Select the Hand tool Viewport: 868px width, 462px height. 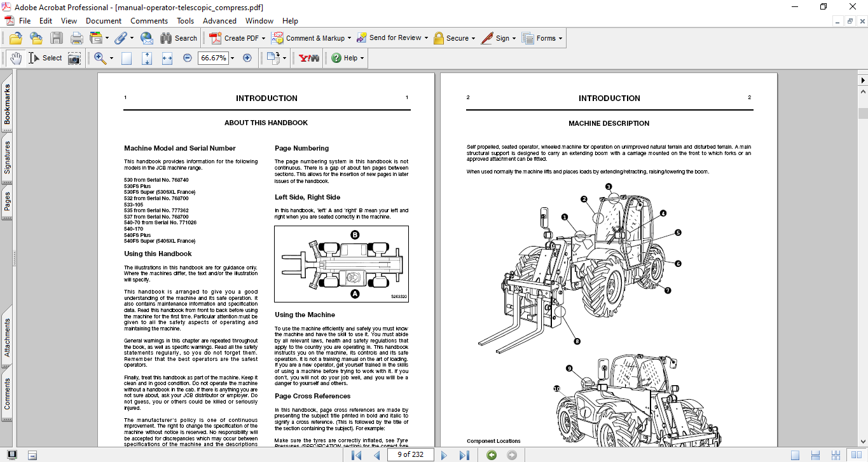[15, 58]
